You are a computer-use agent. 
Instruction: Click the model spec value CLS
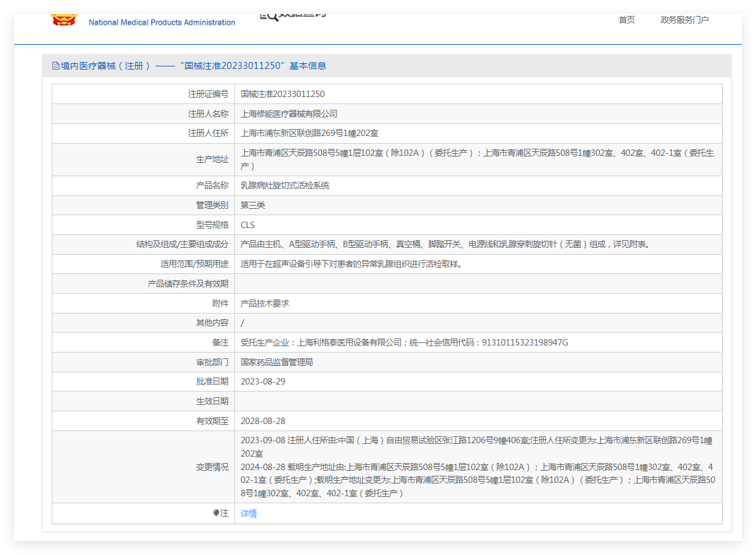click(247, 225)
